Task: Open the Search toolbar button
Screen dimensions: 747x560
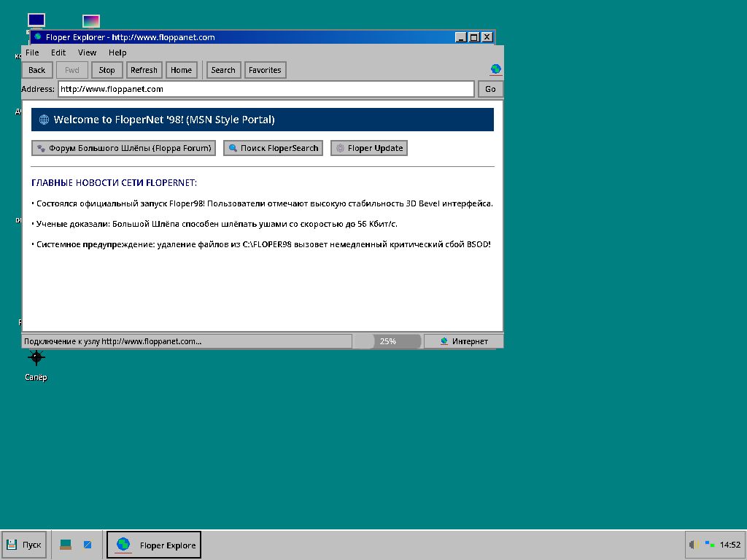Action: pos(223,70)
